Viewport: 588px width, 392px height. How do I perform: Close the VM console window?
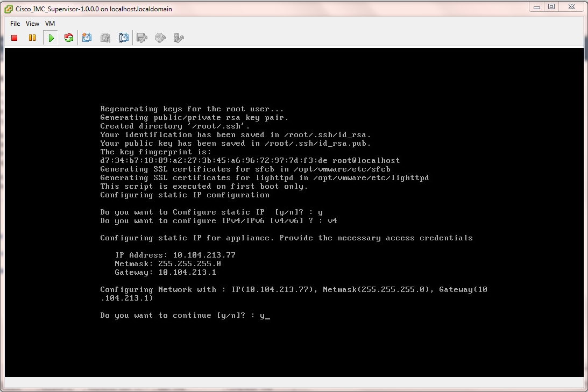pyautogui.click(x=571, y=7)
